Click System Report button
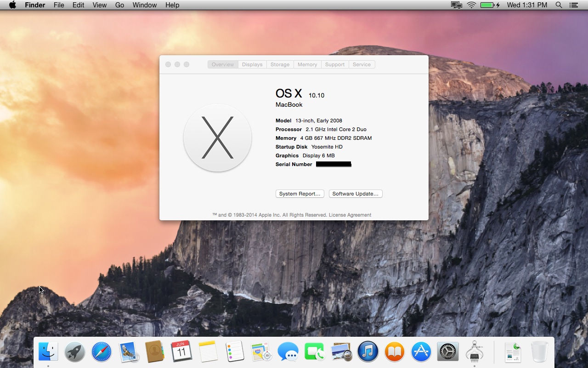The image size is (588, 368). pyautogui.click(x=300, y=194)
